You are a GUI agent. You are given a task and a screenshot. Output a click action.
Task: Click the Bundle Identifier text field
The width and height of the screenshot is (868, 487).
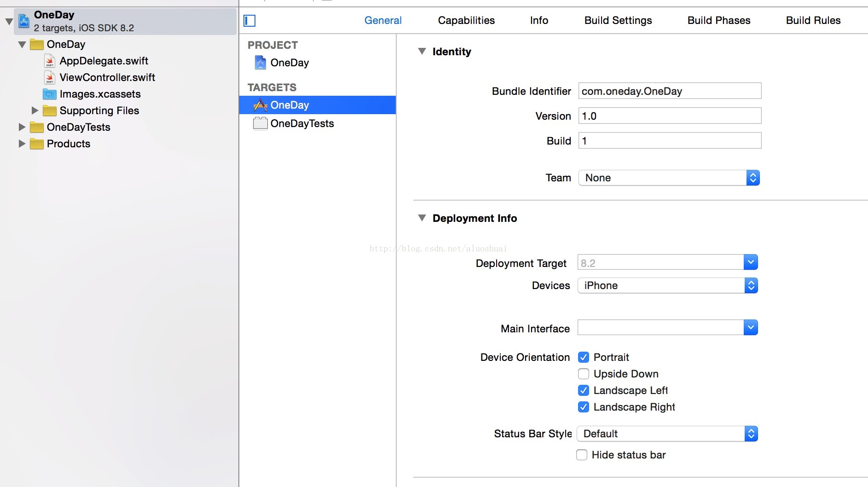click(670, 91)
